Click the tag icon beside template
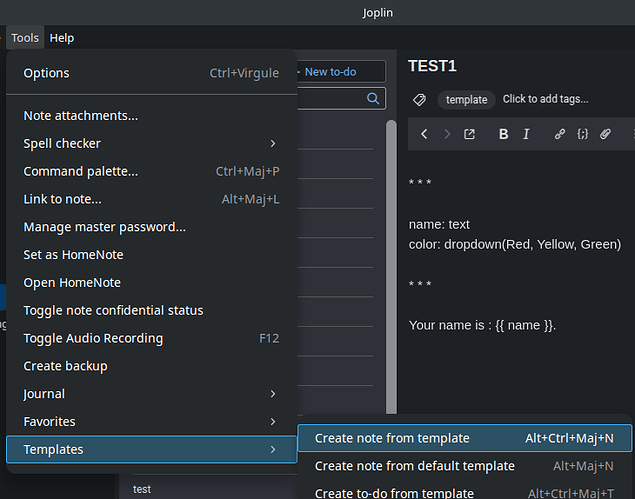 [419, 100]
